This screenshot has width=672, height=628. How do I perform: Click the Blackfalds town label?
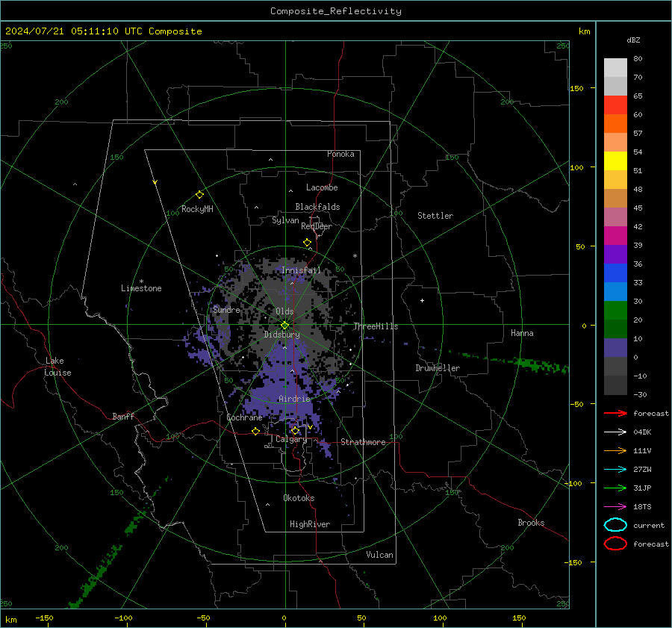tap(317, 207)
